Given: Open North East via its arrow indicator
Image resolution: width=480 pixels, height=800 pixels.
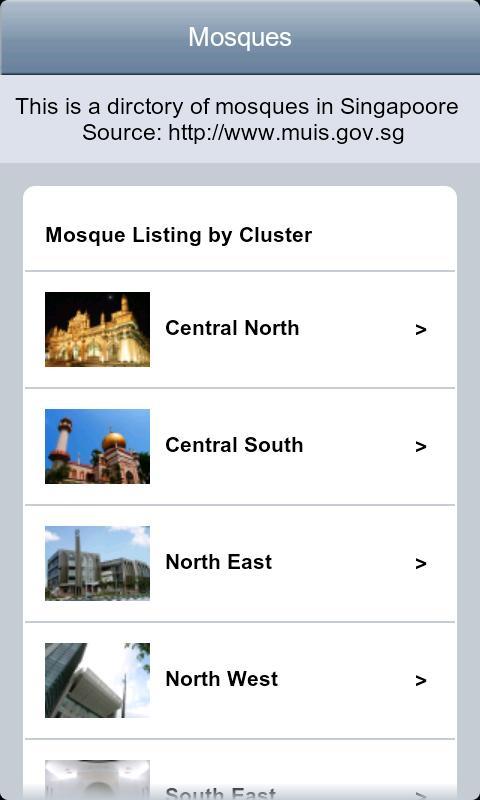Looking at the screenshot, I should (421, 564).
